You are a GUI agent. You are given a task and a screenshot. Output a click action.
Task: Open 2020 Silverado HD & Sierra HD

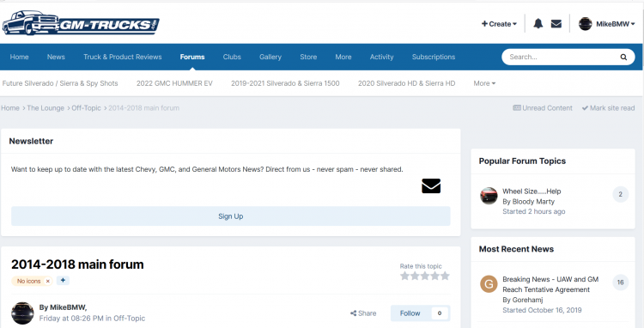point(407,83)
